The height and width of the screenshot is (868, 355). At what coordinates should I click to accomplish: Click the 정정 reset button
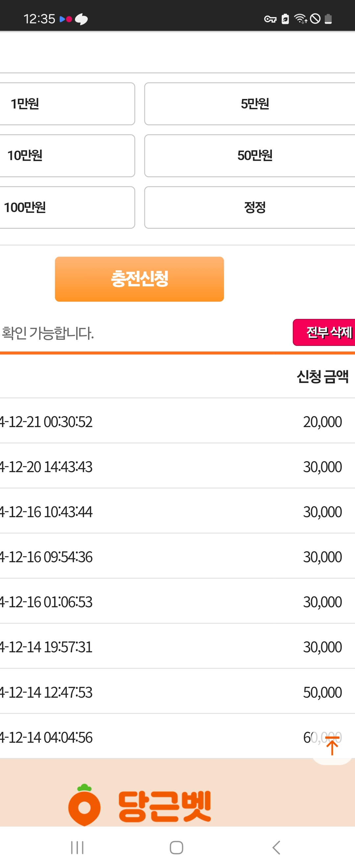coord(249,207)
